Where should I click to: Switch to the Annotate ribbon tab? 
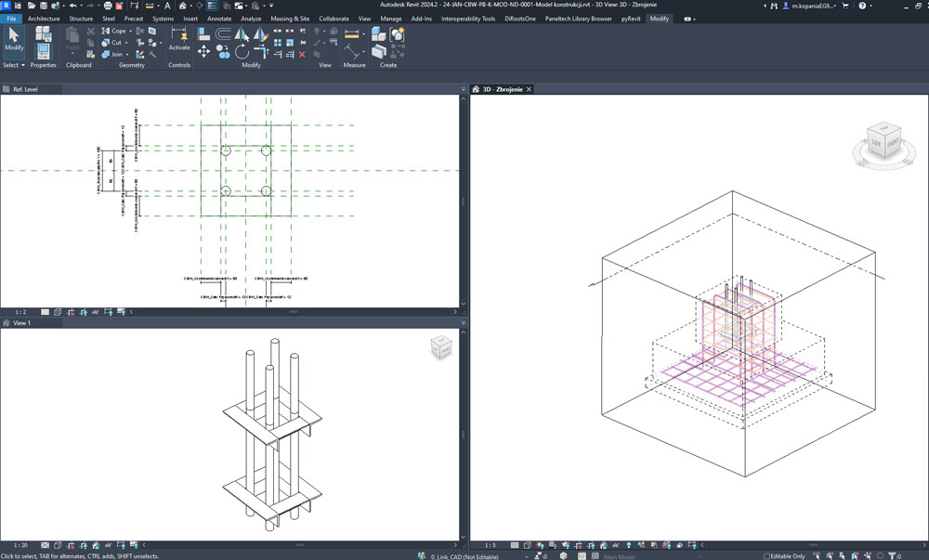(x=219, y=19)
